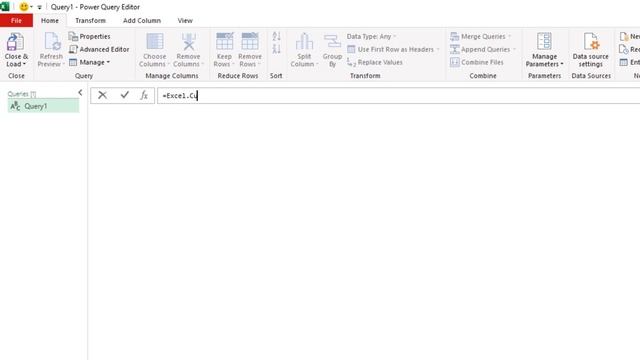Click the Refresh Preview icon
This screenshot has height=360, width=640.
pyautogui.click(x=52, y=42)
